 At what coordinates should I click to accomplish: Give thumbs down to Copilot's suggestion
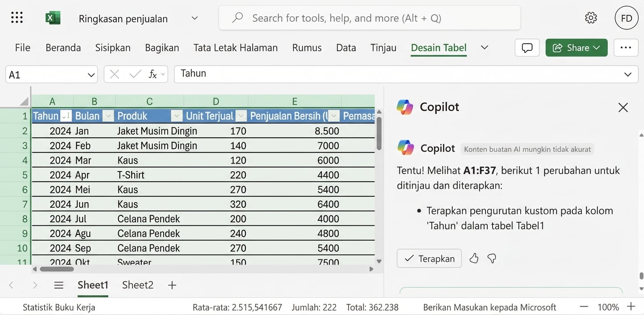(x=492, y=259)
